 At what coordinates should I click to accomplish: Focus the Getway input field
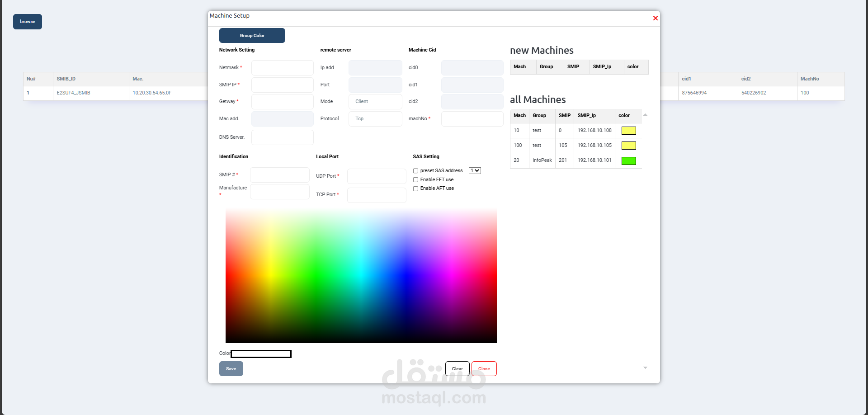click(283, 102)
